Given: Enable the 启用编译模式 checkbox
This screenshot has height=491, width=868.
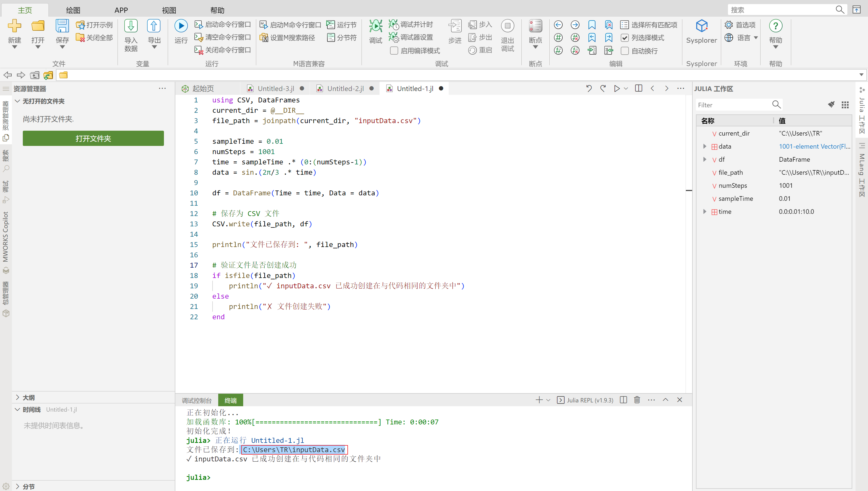Looking at the screenshot, I should [x=394, y=51].
